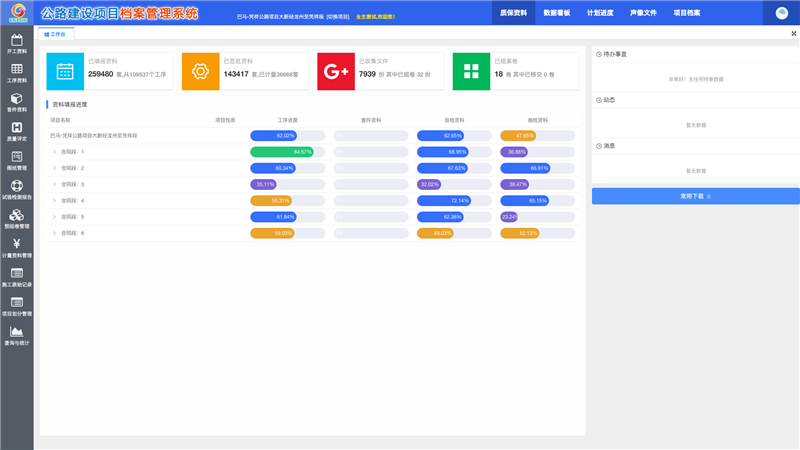Open 查询与统计 chart icon
The image size is (800, 450).
[x=16, y=335]
